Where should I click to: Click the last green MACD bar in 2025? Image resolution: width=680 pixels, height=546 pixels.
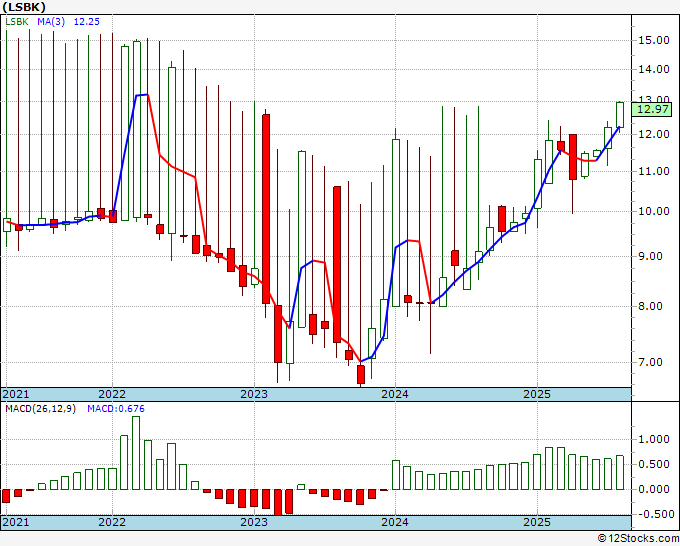tap(620, 472)
